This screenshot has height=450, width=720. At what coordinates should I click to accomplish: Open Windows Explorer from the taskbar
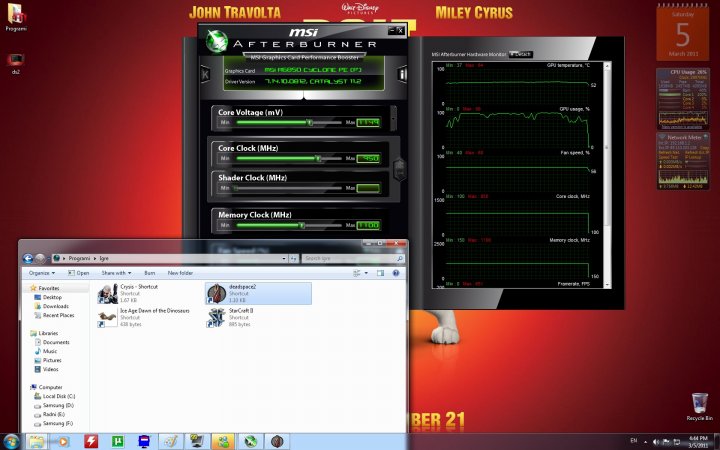36,441
